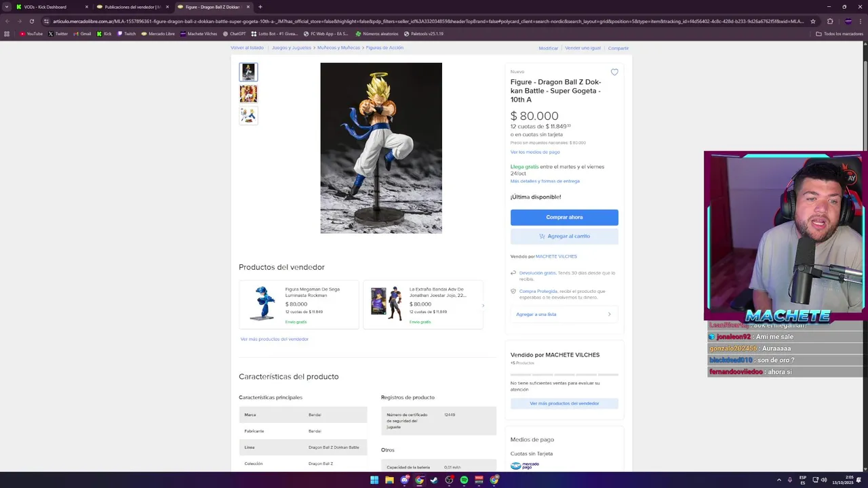This screenshot has width=868, height=488.
Task: Open the browser profile avatar
Action: click(848, 21)
